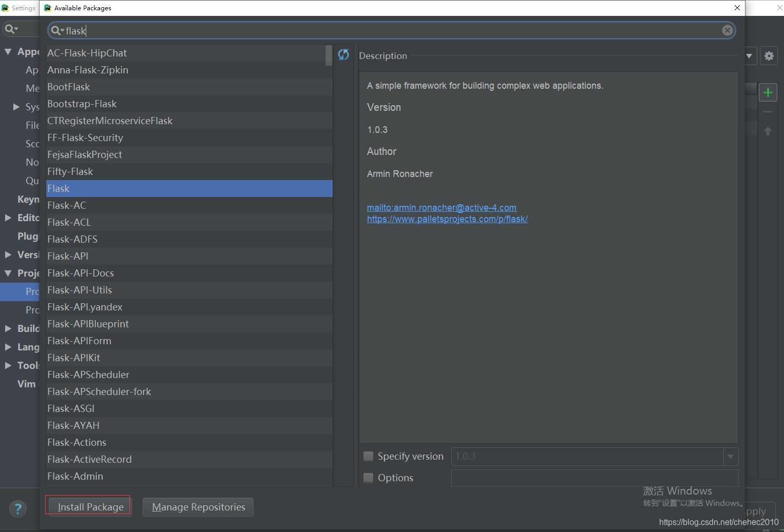The height and width of the screenshot is (532, 784).
Task: Select Vim entry in the Settings tree
Action: [x=26, y=384]
